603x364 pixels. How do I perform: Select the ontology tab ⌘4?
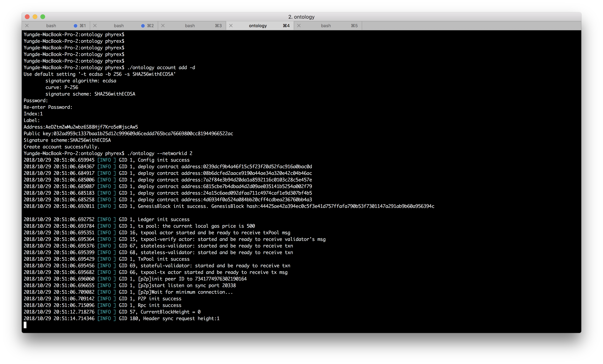pyautogui.click(x=260, y=26)
